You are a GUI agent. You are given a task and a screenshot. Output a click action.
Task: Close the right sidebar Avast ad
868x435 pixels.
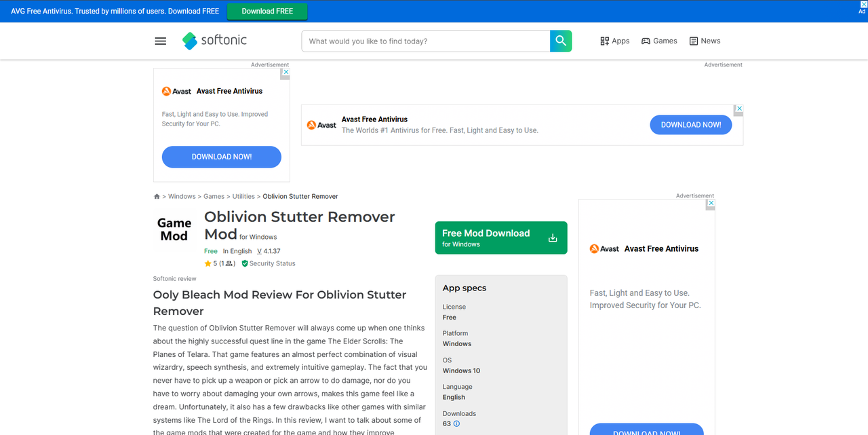711,203
